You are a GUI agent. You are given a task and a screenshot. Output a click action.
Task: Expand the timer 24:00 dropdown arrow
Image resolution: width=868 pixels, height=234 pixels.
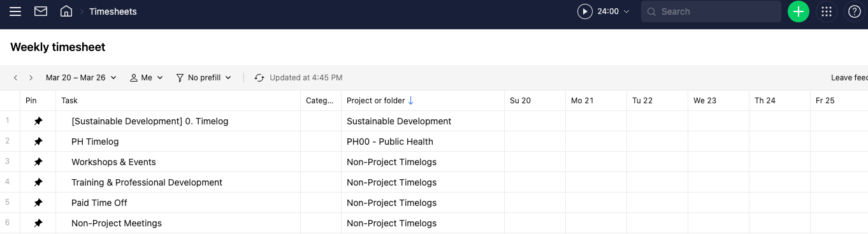pyautogui.click(x=626, y=11)
